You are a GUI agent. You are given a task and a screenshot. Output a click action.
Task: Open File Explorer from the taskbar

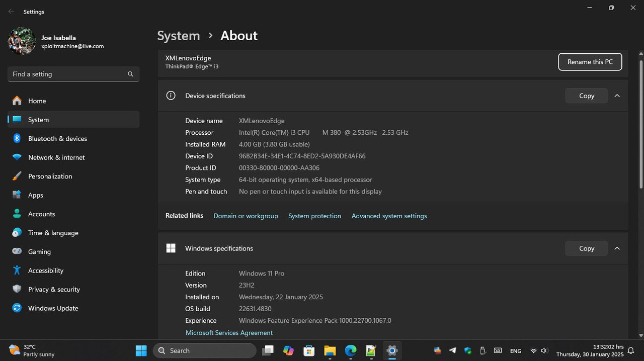330,350
